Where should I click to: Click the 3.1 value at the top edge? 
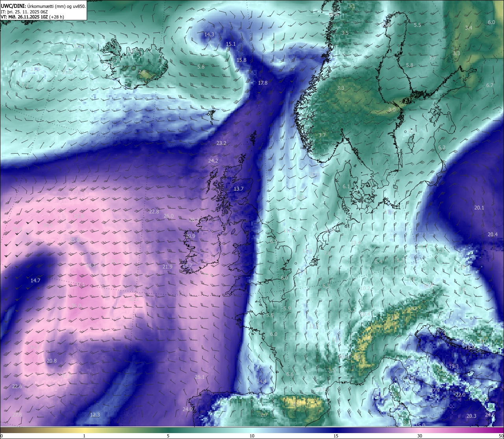pos(352,6)
